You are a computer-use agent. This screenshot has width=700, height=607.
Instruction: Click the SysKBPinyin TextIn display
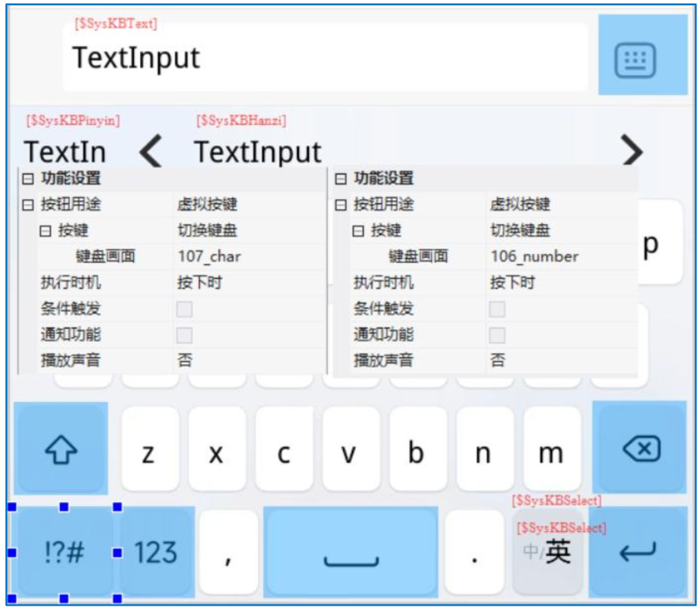click(65, 152)
